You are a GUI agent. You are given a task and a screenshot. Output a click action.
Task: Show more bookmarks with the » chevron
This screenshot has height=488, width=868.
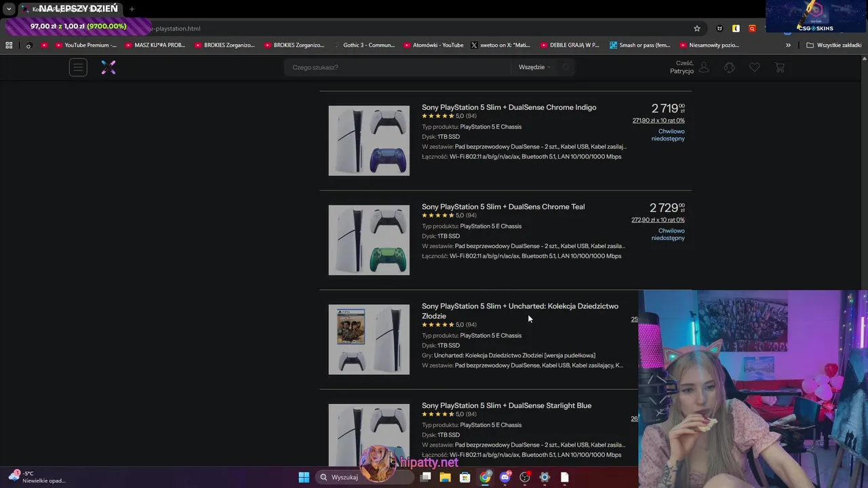(788, 45)
